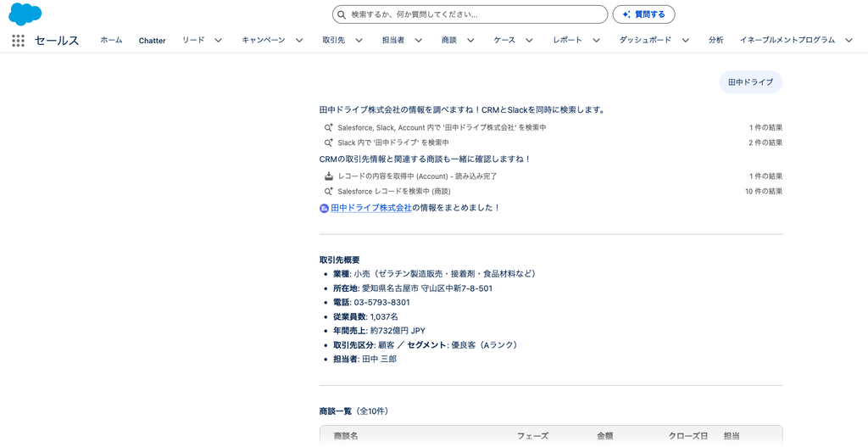The width and height of the screenshot is (868, 447).
Task: Open the 取引先 tab
Action: coord(334,40)
